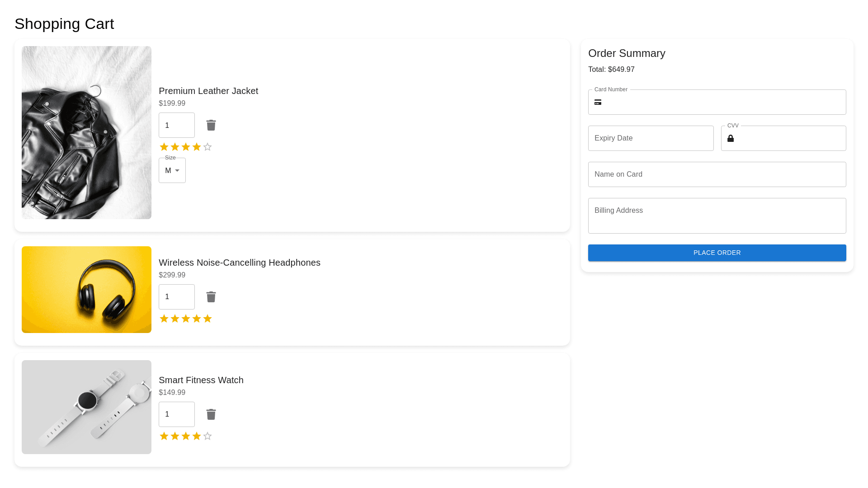Rate Leather Jacket three stars
Screen dimensions: 868x488
(186, 147)
